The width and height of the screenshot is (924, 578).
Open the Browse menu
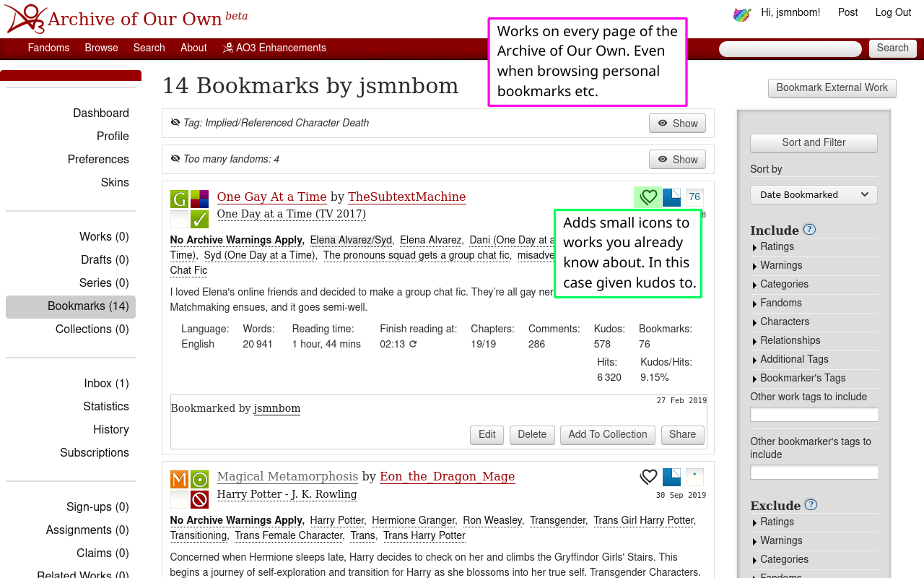(101, 48)
